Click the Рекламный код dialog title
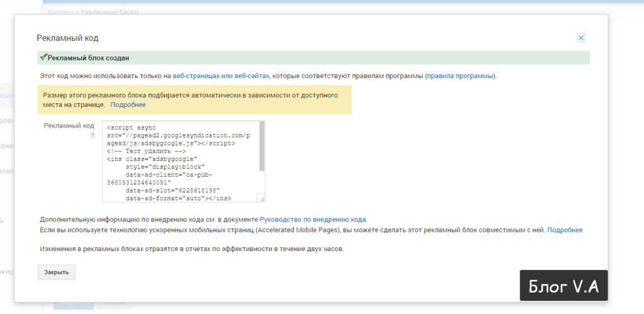Viewport: 644px width, 314px height. (x=67, y=38)
